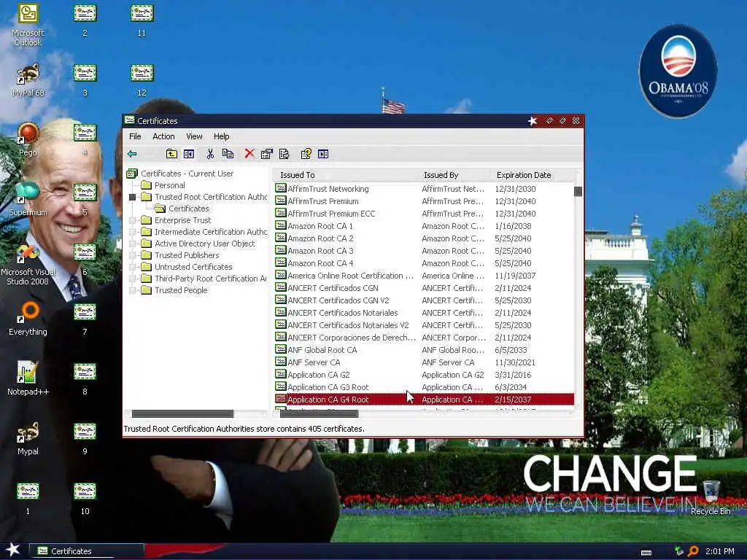Click the Up one level folder icon
This screenshot has height=560, width=747.
click(x=171, y=154)
